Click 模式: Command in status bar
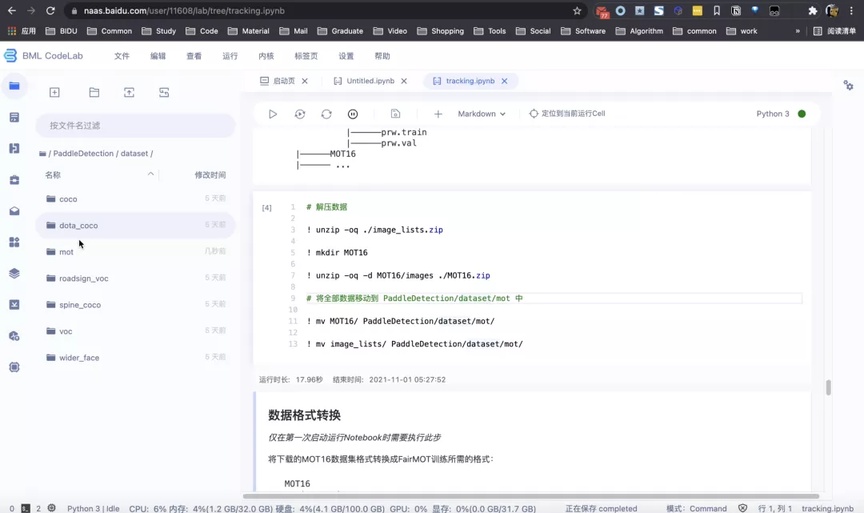 pos(696,508)
